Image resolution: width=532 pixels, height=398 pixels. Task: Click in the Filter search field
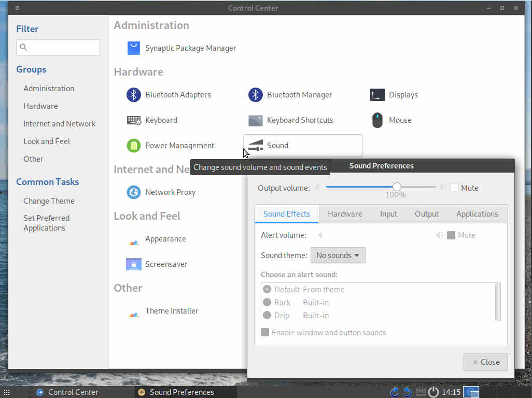tap(58, 47)
